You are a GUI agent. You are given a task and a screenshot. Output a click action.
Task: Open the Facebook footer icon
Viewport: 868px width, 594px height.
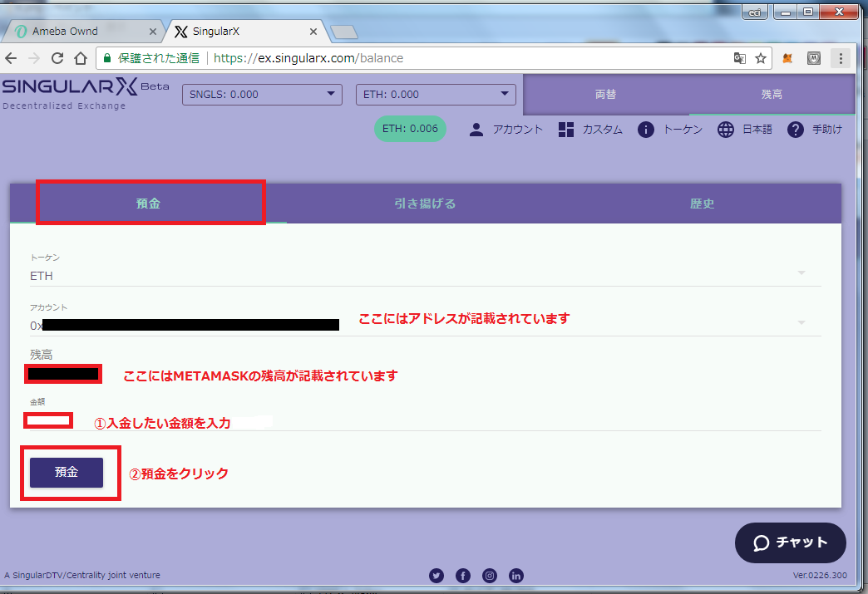[463, 576]
